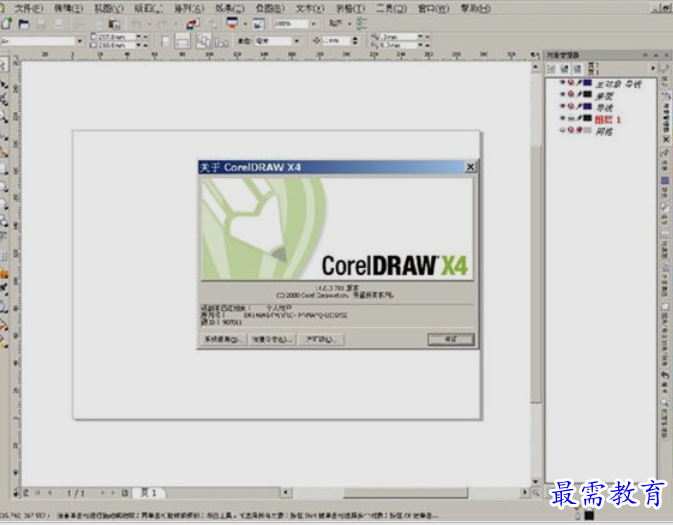Click Show Object Properties icon in Object Manager
673x525 pixels.
coord(552,69)
